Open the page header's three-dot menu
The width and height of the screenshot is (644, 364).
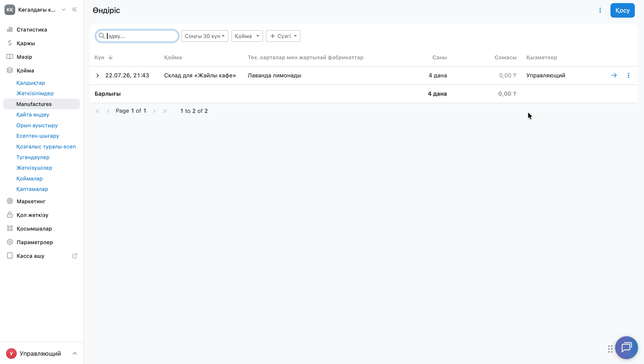tap(600, 10)
